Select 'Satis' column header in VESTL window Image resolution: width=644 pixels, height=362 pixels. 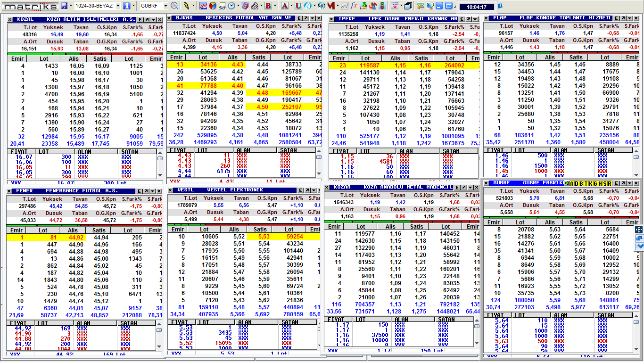coord(260,229)
